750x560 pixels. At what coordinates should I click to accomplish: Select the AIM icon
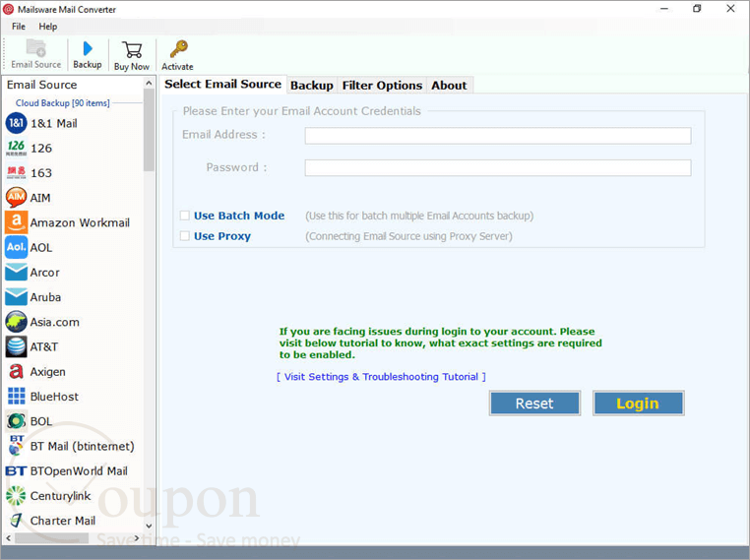point(17,198)
